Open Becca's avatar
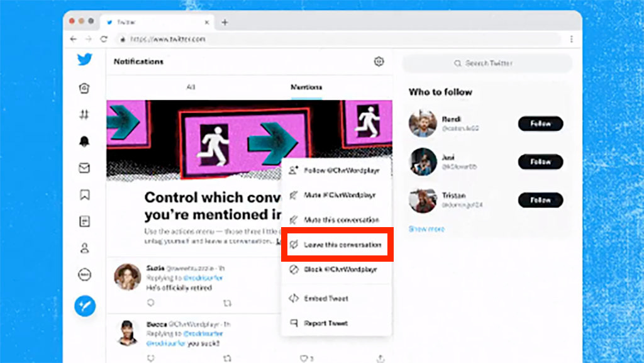644x363 pixels. click(128, 333)
